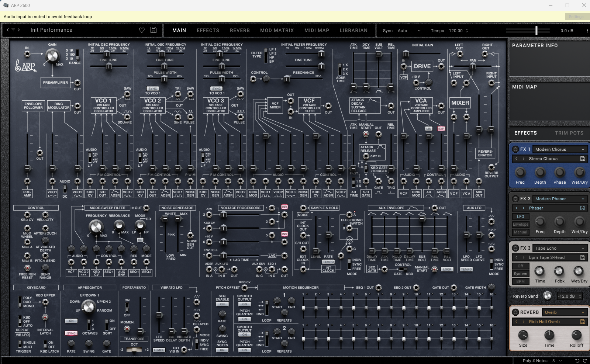This screenshot has height=364, width=590.
Task: Open the MIDI MAP tab in top bar
Action: tap(317, 30)
